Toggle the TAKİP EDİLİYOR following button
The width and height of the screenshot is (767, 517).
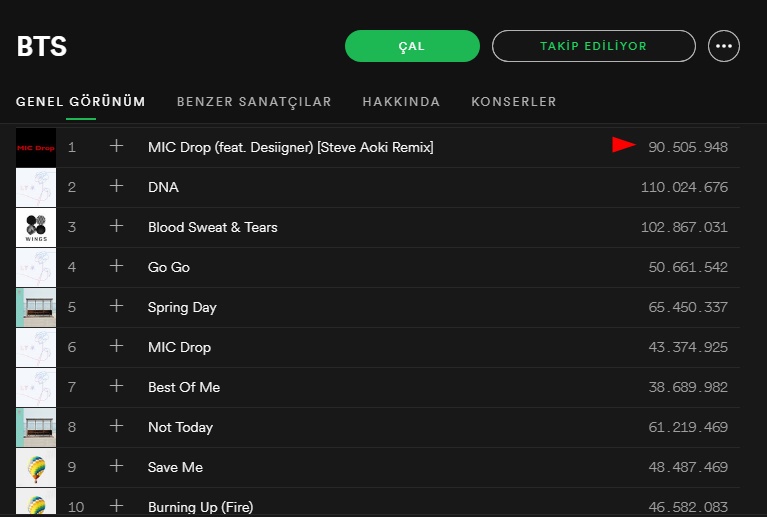pos(593,46)
